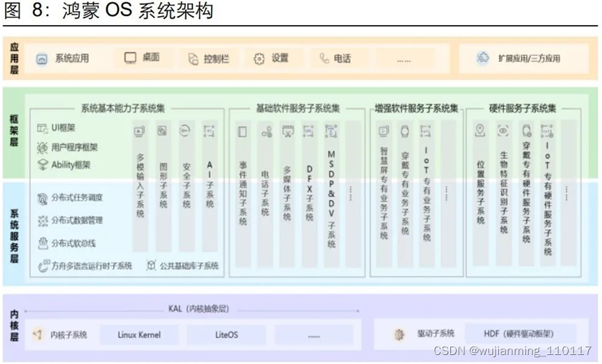
Task: Click the location pin icon above 位置服务子系统
Action: point(480,130)
